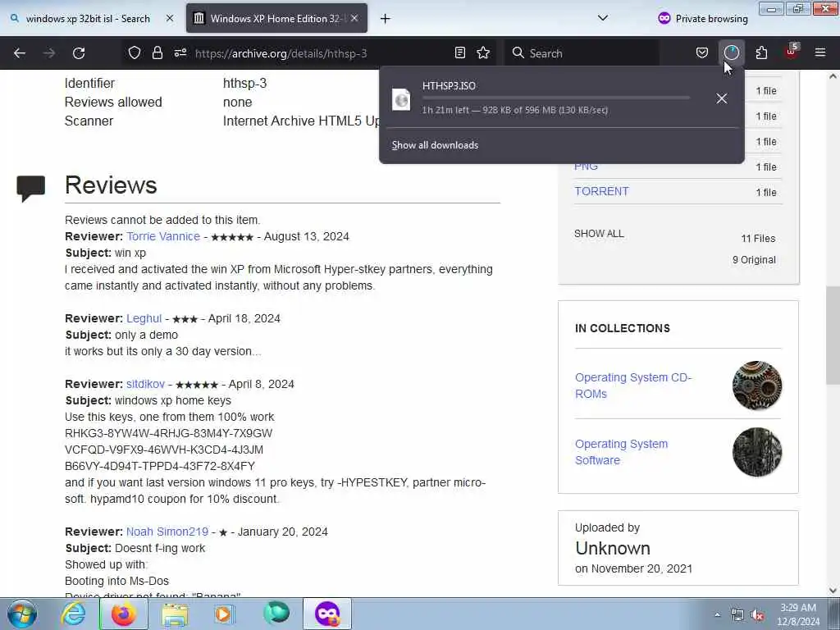The image size is (840, 630).
Task: Open the green globe taskbar app
Action: point(276,613)
